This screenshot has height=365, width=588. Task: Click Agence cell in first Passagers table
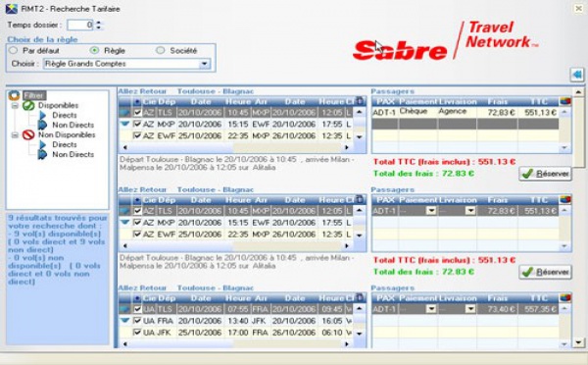[x=457, y=112]
